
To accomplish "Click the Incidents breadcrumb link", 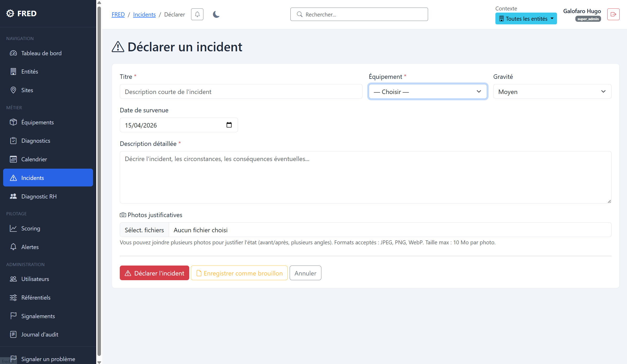I will (x=144, y=14).
